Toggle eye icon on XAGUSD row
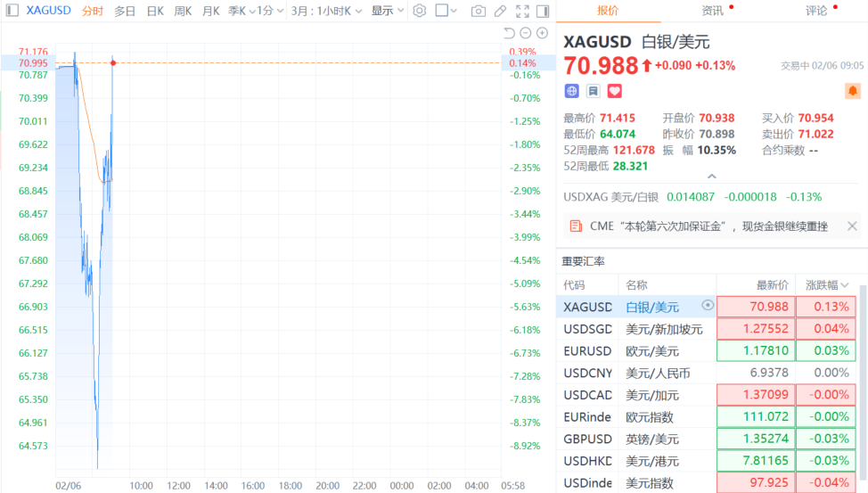The height and width of the screenshot is (493, 868). 708,305
